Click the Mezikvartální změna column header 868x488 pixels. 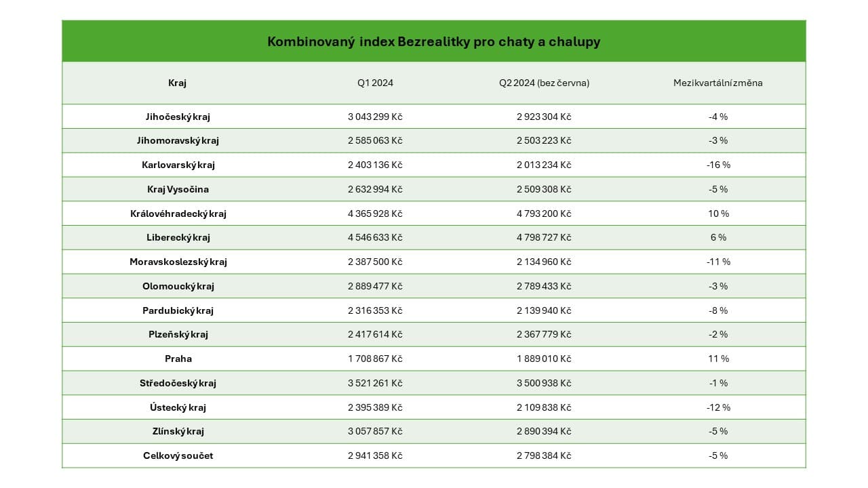[717, 83]
